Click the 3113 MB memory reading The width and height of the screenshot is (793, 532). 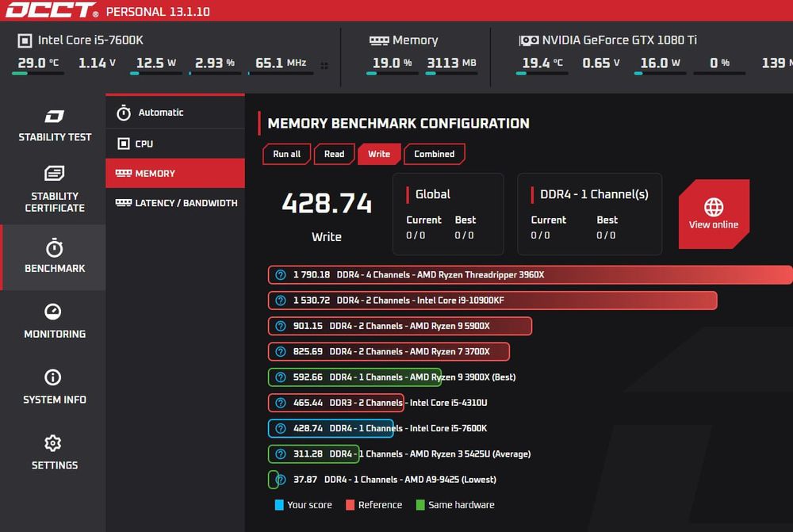(451, 63)
